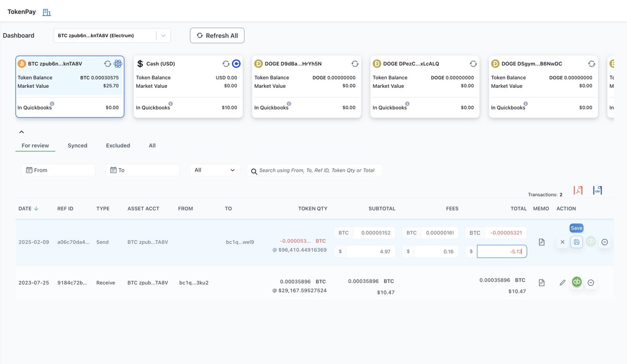The height and width of the screenshot is (364, 627).
Task: Click the info icon by BTC In Quickbooks
Action: (52, 103)
